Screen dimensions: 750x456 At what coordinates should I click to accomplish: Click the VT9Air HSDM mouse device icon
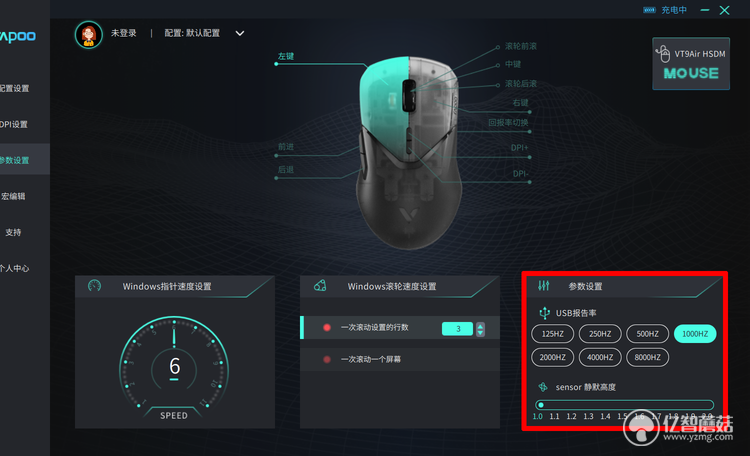pos(662,54)
